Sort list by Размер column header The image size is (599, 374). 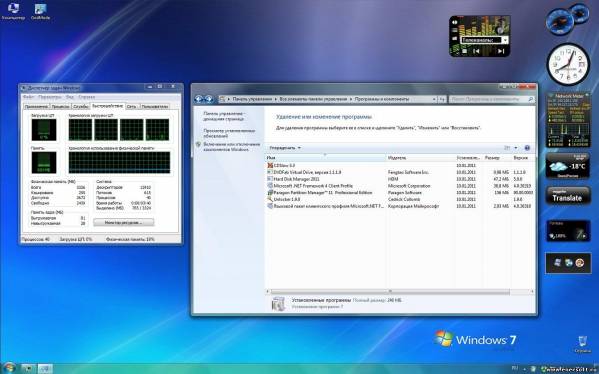tap(497, 157)
